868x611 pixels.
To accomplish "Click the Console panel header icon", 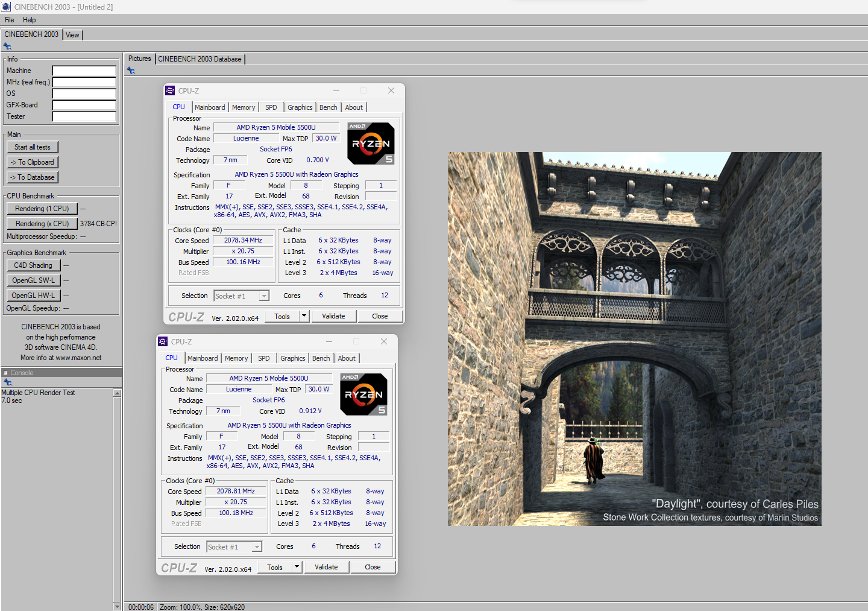I will coord(5,373).
